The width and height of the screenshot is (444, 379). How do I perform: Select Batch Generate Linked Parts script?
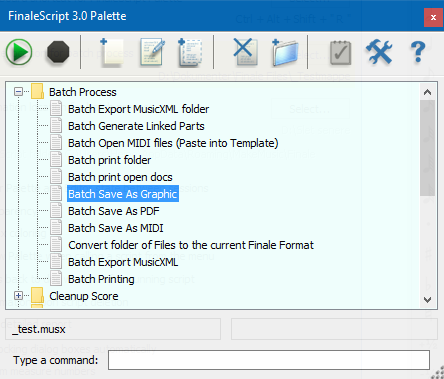click(x=136, y=126)
